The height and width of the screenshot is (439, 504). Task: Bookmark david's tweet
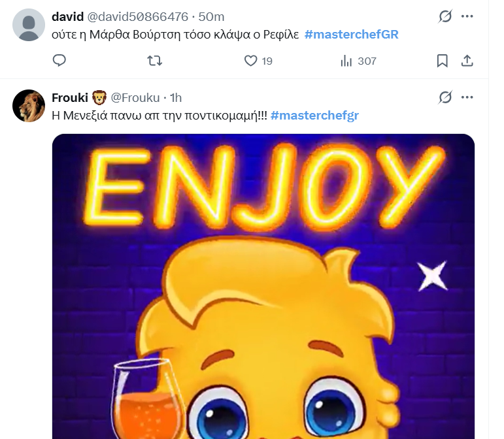442,61
